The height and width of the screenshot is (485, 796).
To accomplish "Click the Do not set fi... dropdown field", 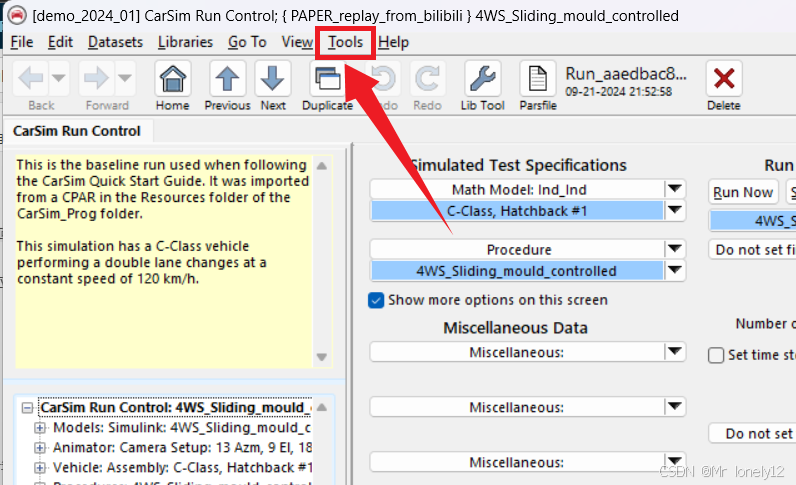I will [x=752, y=249].
